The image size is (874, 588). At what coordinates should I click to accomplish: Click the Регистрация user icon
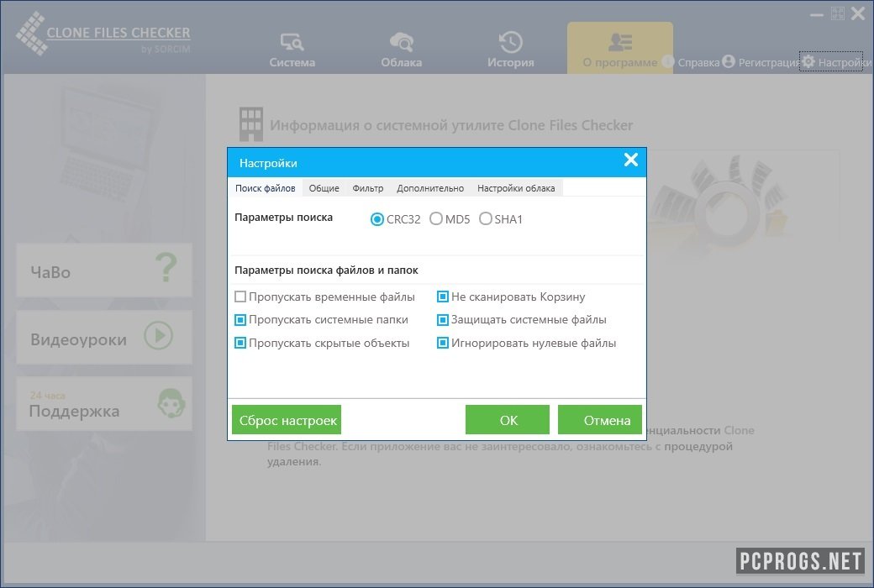point(729,61)
